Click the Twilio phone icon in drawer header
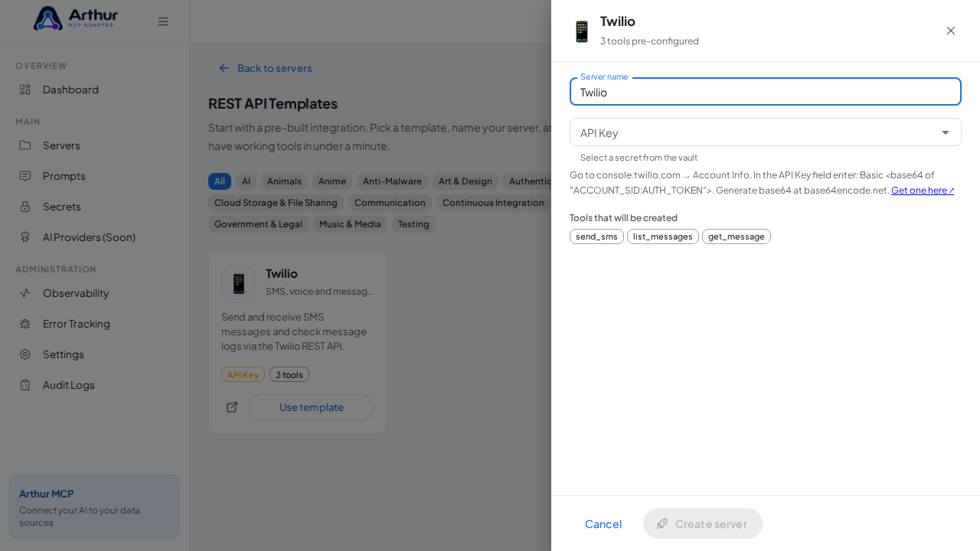 coord(582,31)
